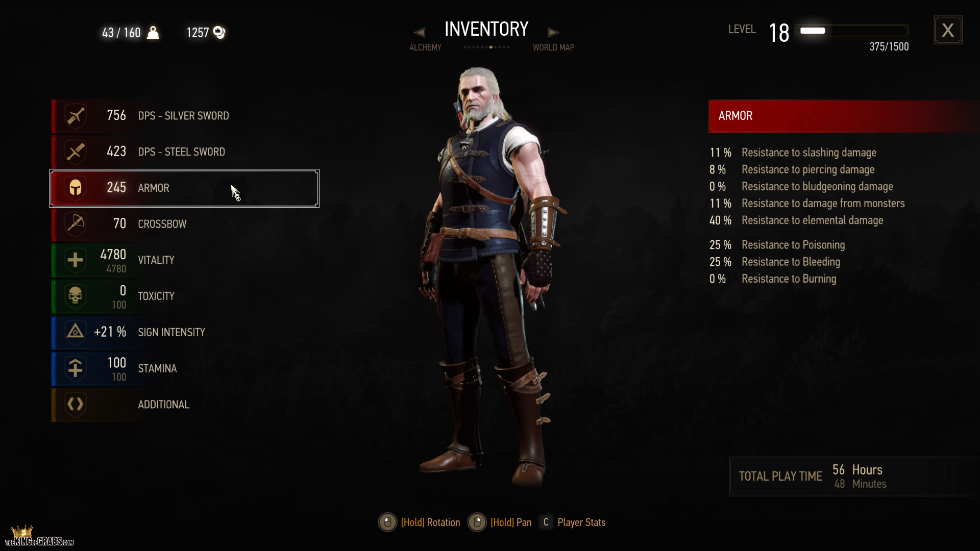Select the steel sword DPS icon
Screen dimensions: 980x551
click(76, 152)
